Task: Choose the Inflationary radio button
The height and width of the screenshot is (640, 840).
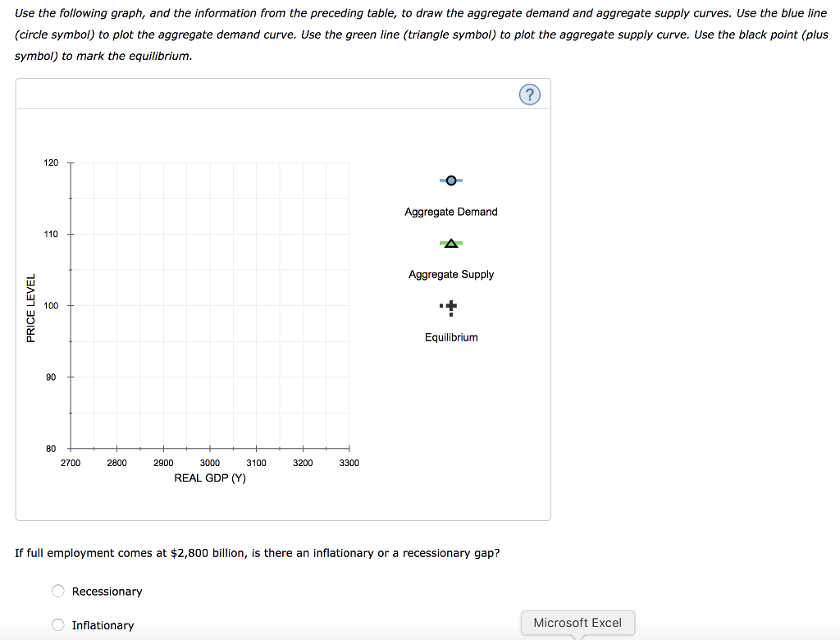Action: click(58, 625)
